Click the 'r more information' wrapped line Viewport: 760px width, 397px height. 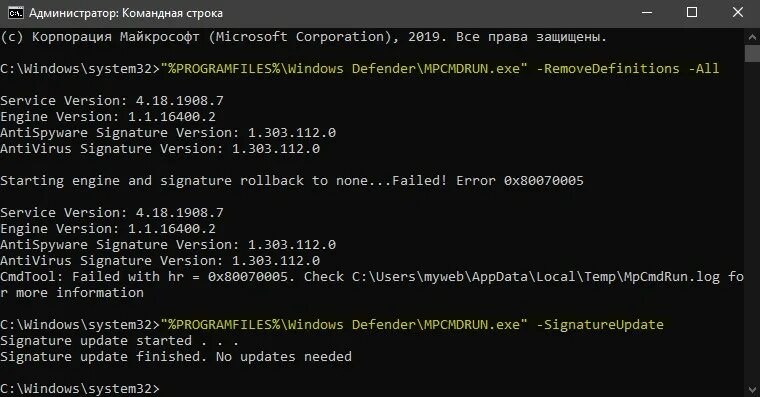72,293
